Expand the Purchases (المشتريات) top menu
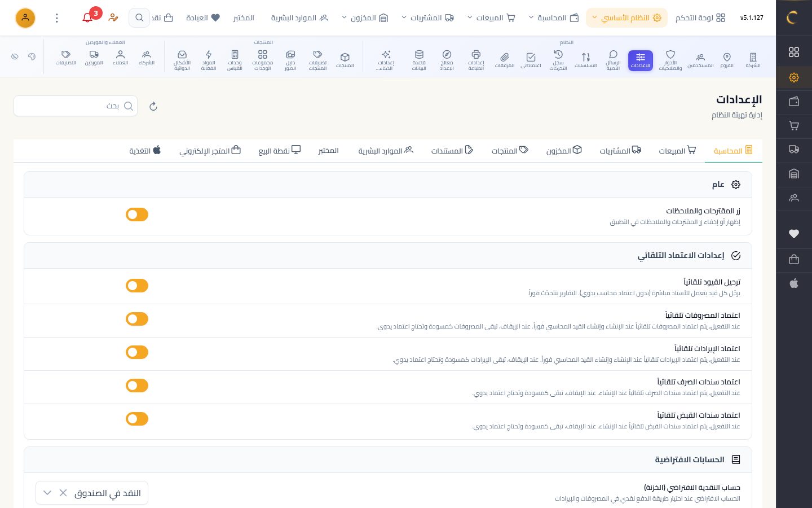Viewport: 812px width, 508px height. 427,17
